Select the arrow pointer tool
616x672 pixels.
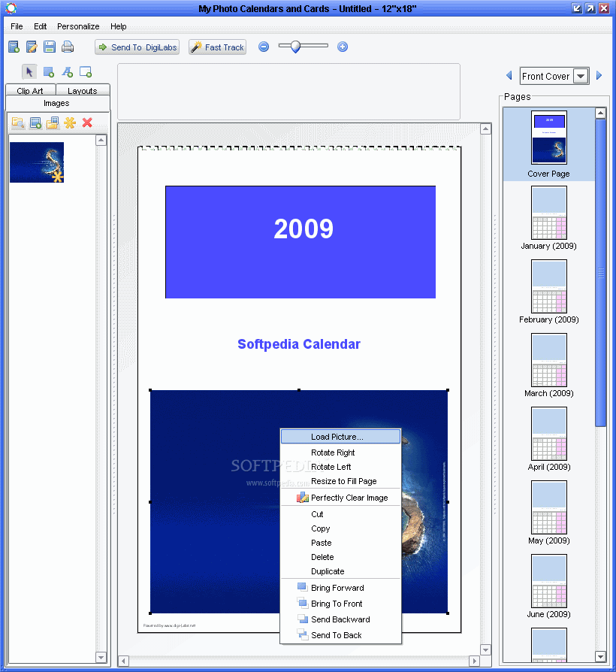coord(29,71)
